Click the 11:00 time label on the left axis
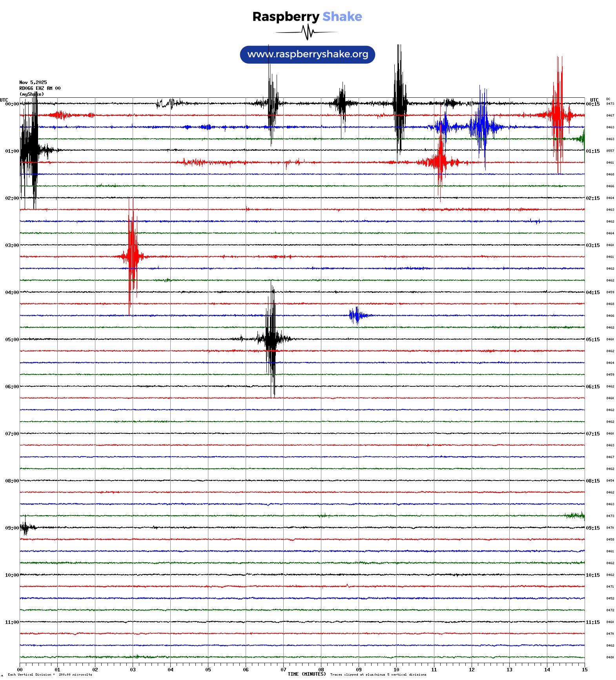This screenshot has width=616, height=680. [x=12, y=622]
